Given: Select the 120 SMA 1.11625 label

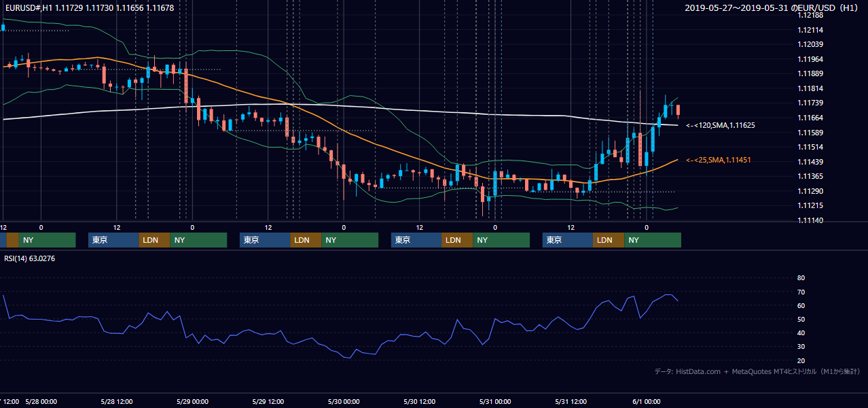Looking at the screenshot, I should tap(721, 125).
